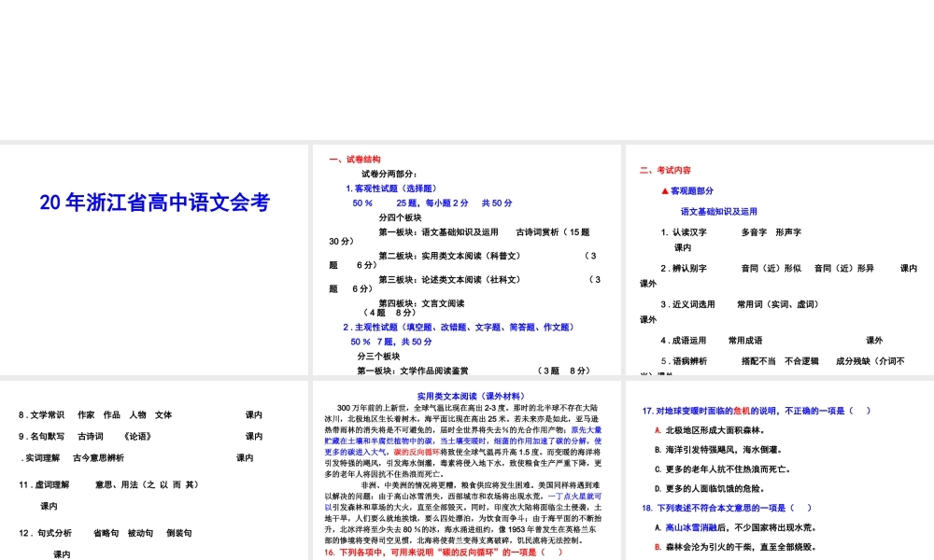Image resolution: width=934 pixels, height=560 pixels.
Task: Click the line 11.虚词理解
Action: [108, 484]
